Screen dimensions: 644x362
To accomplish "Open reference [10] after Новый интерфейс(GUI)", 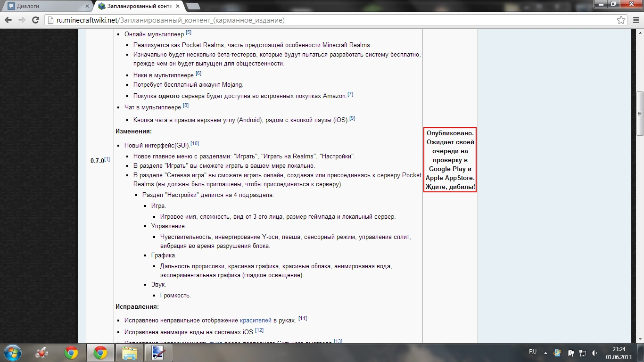I will [195, 143].
